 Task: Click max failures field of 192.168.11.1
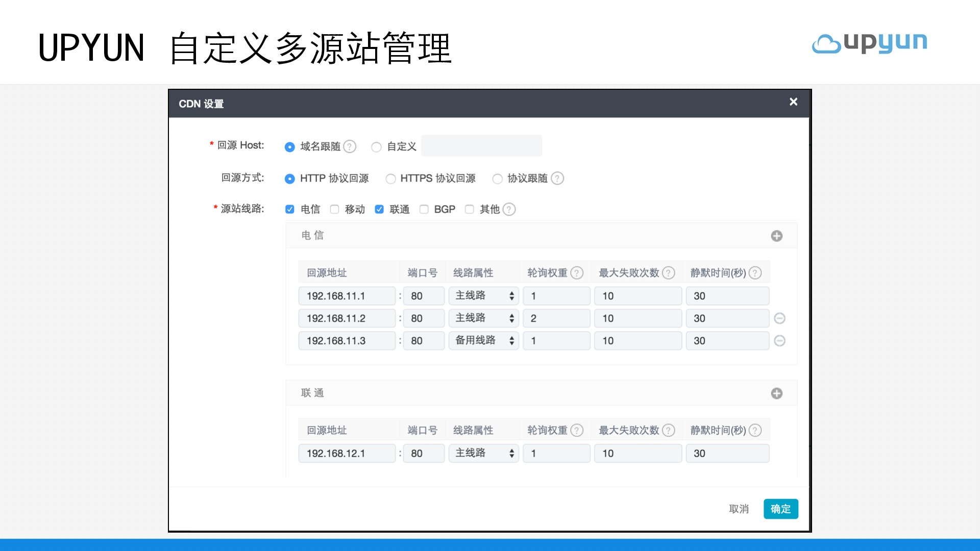coord(638,296)
